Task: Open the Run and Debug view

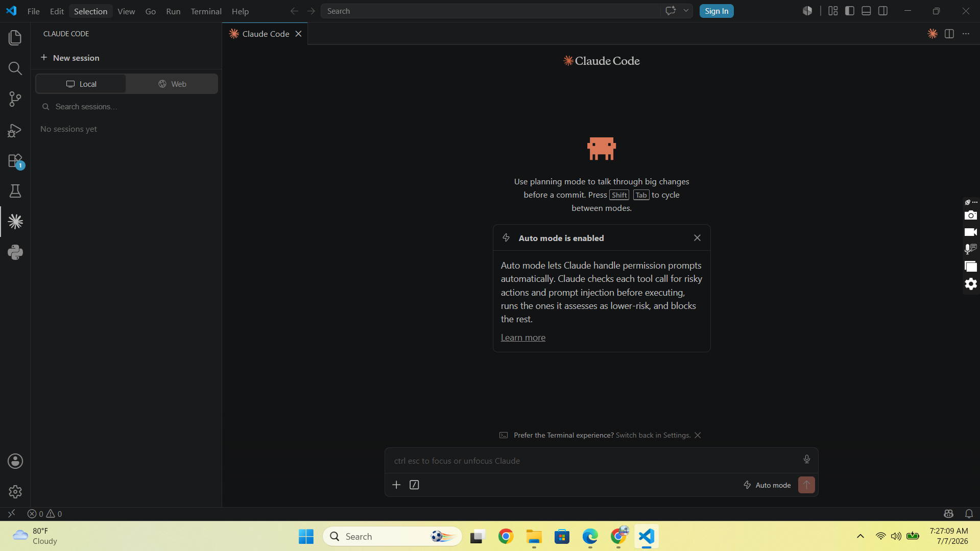Action: [15, 130]
